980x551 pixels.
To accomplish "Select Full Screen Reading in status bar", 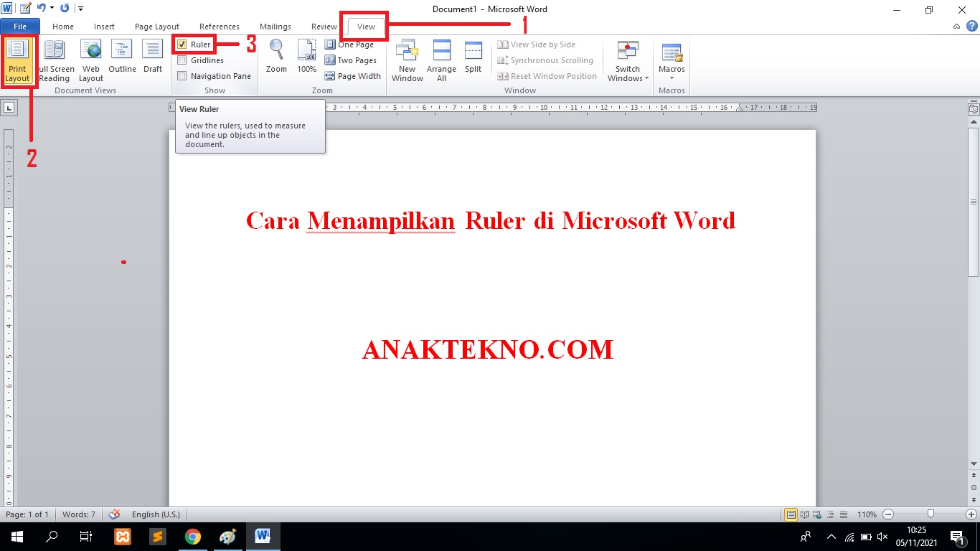I will click(804, 514).
